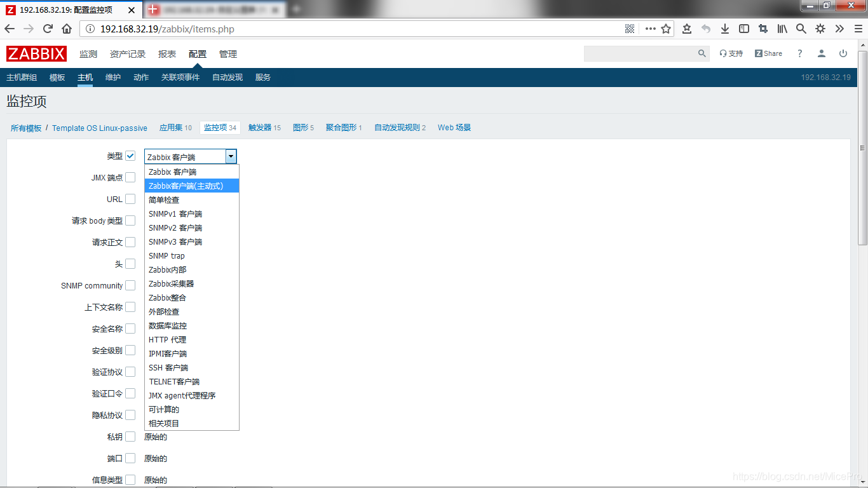Click the screenshot crop tool icon
Screen dimensions: 868x488
point(763,29)
